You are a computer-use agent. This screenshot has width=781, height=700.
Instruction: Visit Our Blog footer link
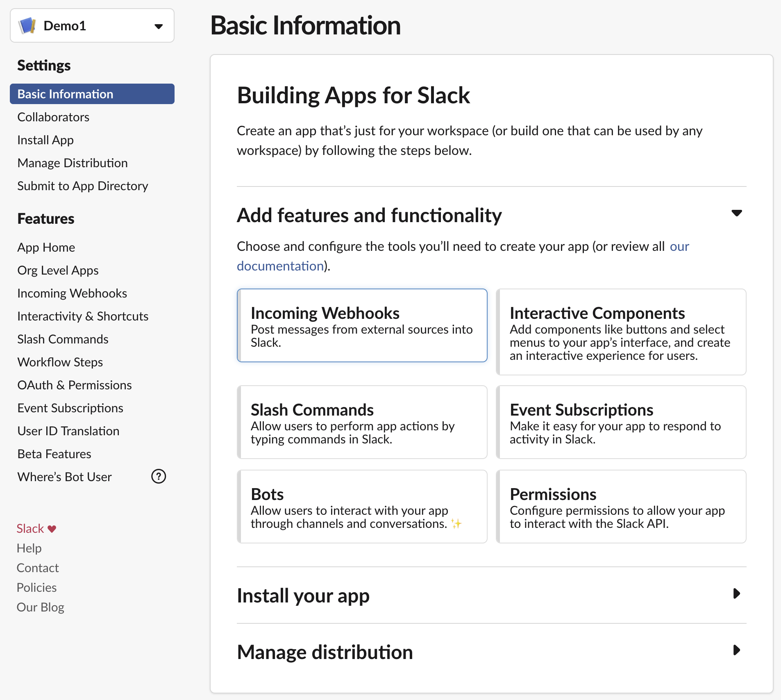41,607
